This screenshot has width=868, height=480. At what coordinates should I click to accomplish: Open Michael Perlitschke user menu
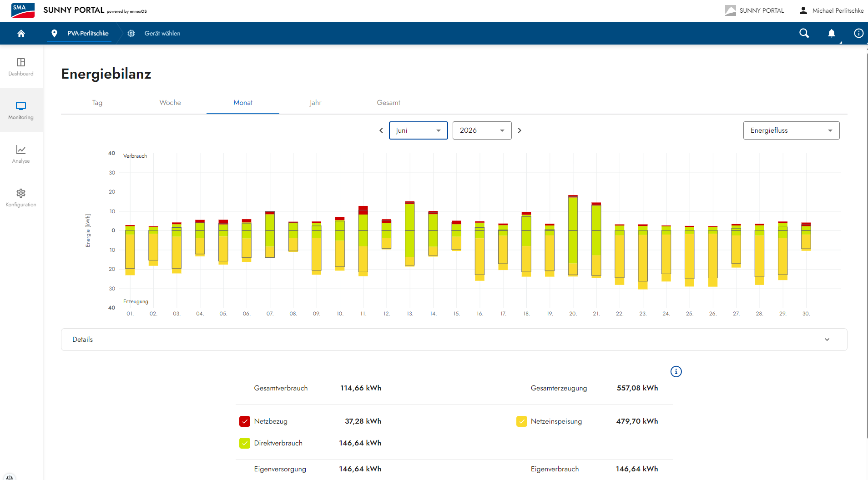pyautogui.click(x=832, y=10)
